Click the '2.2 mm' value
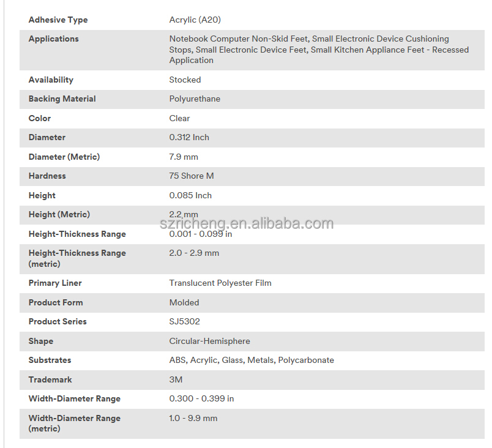The width and height of the screenshot is (492, 448). 184,215
